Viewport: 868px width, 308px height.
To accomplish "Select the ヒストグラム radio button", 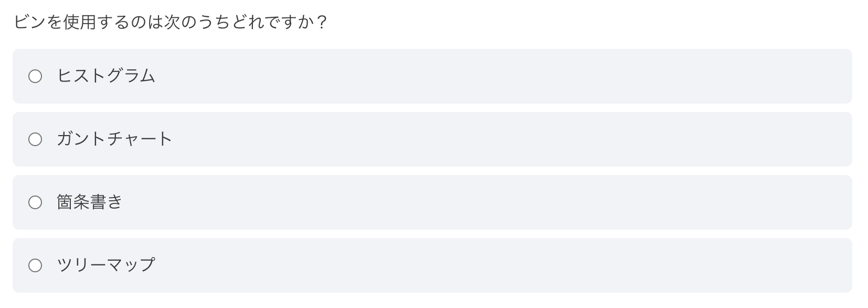I will [x=35, y=76].
